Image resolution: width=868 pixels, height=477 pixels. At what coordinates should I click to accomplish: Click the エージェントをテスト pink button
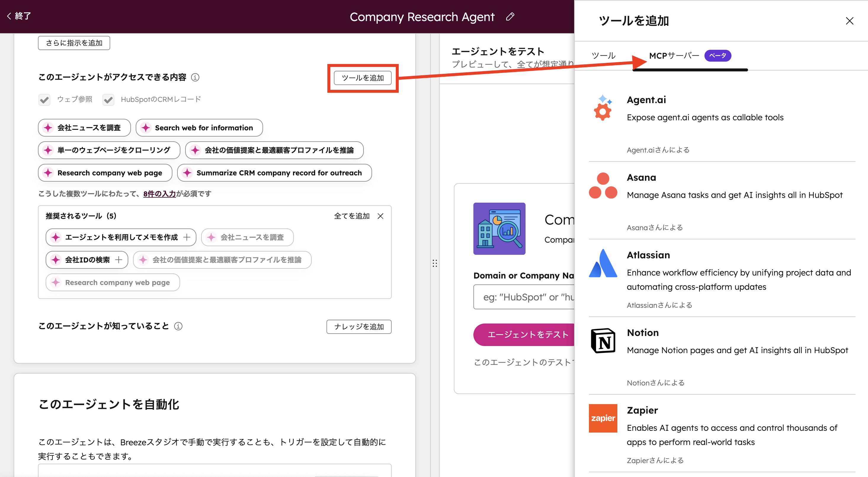(x=524, y=334)
